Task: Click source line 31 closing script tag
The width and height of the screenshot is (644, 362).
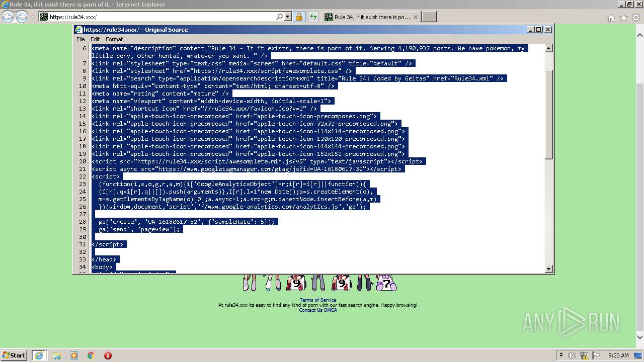Action: pyautogui.click(x=107, y=244)
